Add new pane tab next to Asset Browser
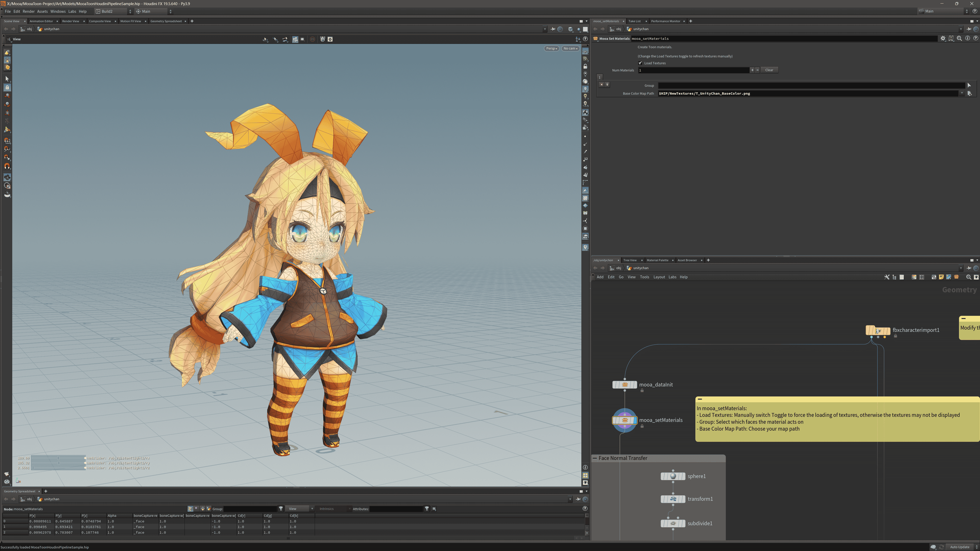Viewport: 980px width, 551px height. pyautogui.click(x=708, y=260)
